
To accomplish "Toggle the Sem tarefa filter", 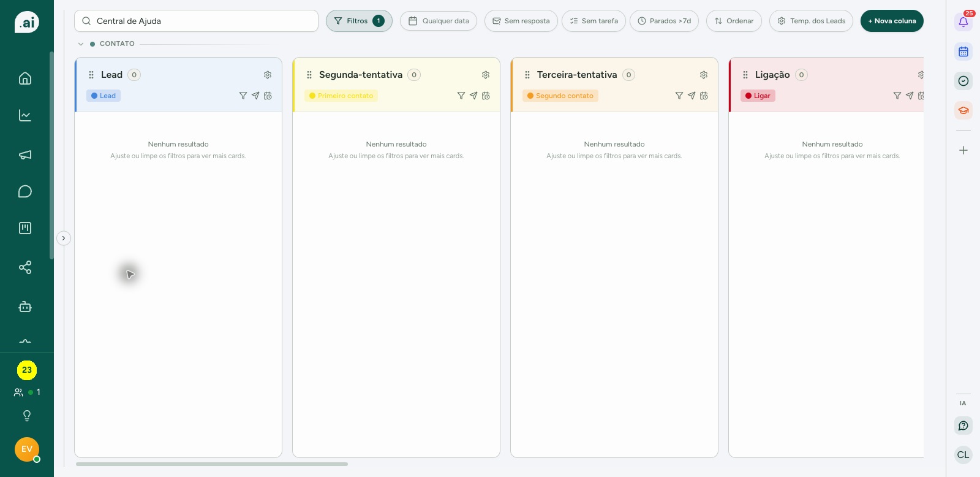I will pos(594,21).
